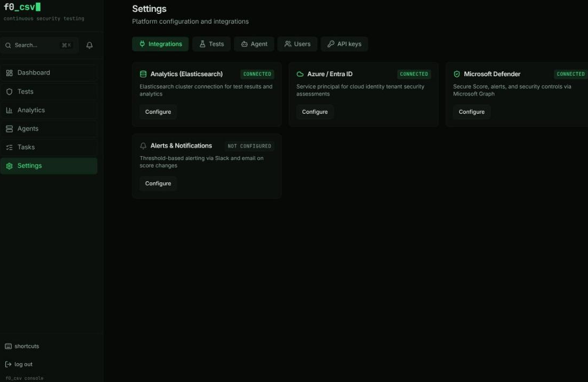This screenshot has width=588, height=382.
Task: Click 'Elasticsearch cluster connection' description text
Action: click(206, 91)
